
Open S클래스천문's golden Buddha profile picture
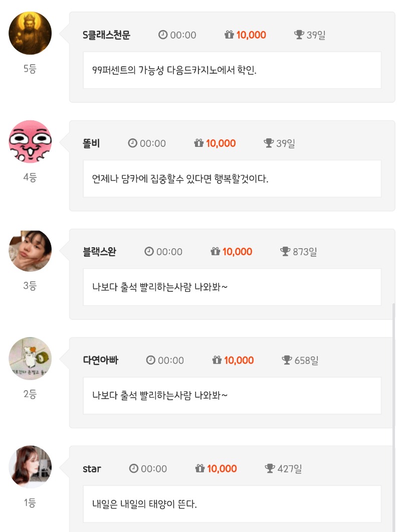coord(30,33)
